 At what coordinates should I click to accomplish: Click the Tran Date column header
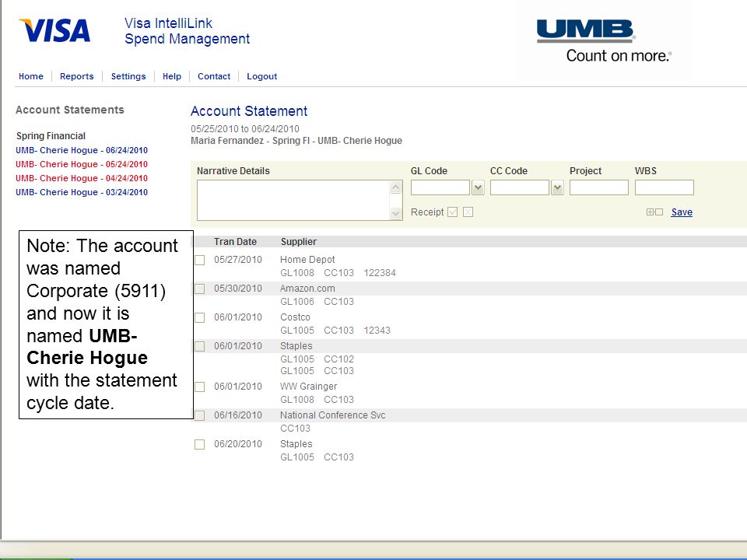pos(235,242)
